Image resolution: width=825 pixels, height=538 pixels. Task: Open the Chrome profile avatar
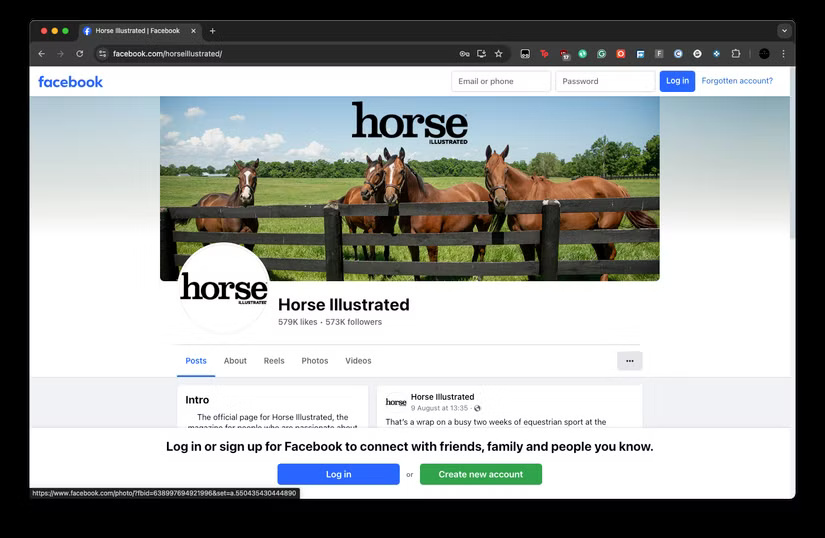(x=764, y=54)
